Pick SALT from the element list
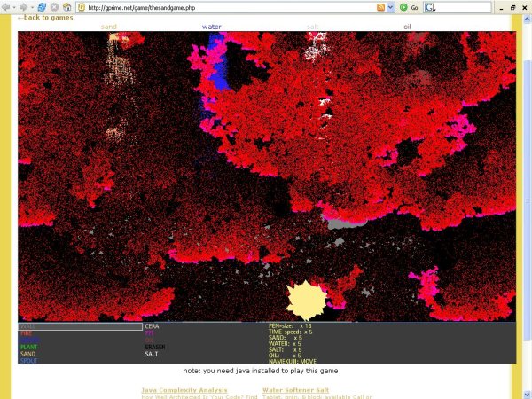 pyautogui.click(x=152, y=354)
